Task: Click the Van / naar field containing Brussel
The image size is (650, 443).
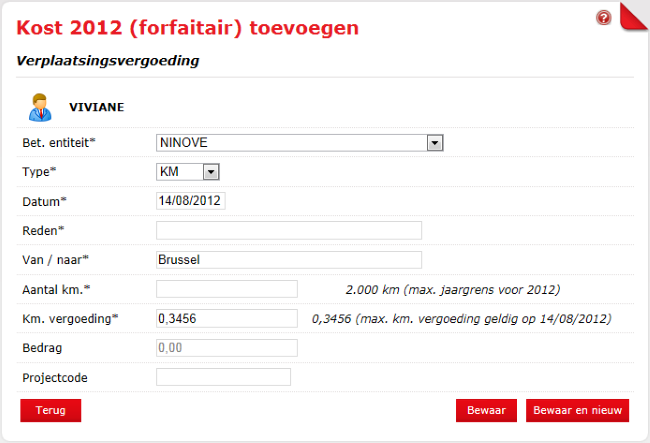Action: [x=289, y=260]
